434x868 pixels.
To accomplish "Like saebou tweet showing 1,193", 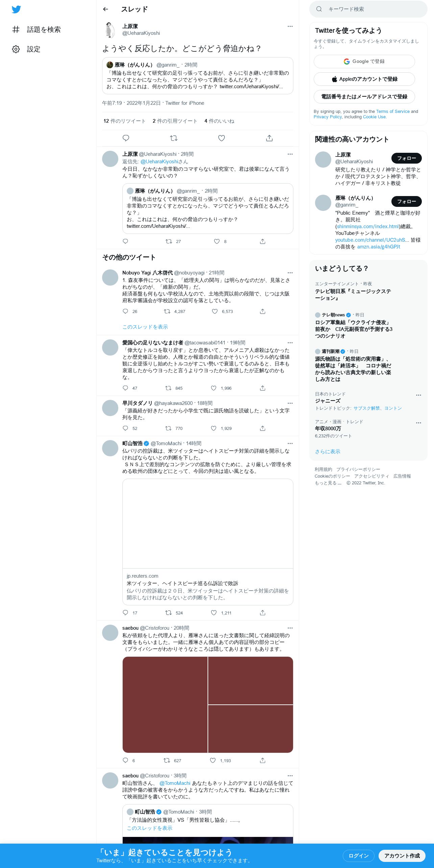I will coord(213,761).
